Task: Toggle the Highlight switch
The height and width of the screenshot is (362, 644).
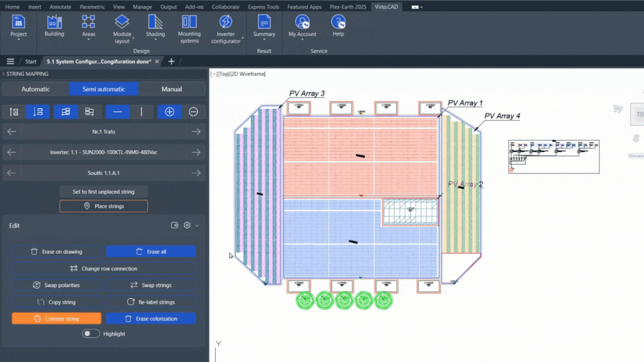Action: tap(91, 334)
